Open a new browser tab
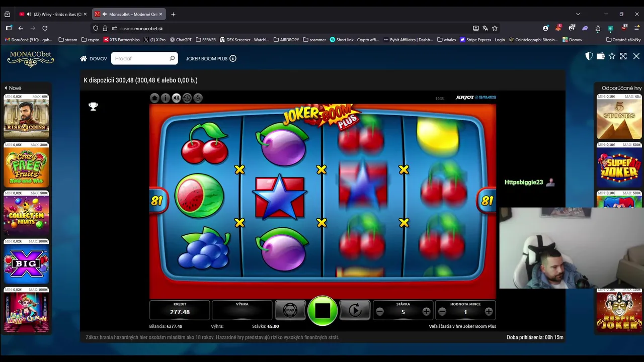 pyautogui.click(x=173, y=14)
